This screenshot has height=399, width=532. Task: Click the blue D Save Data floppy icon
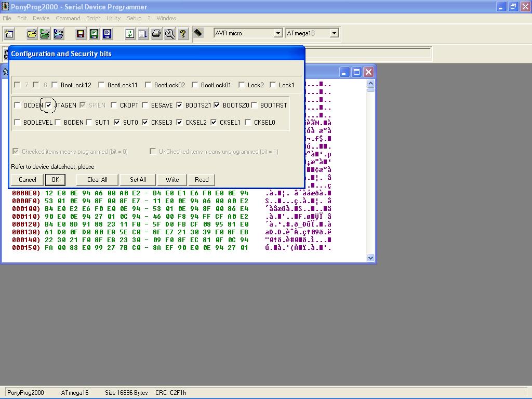107,34
